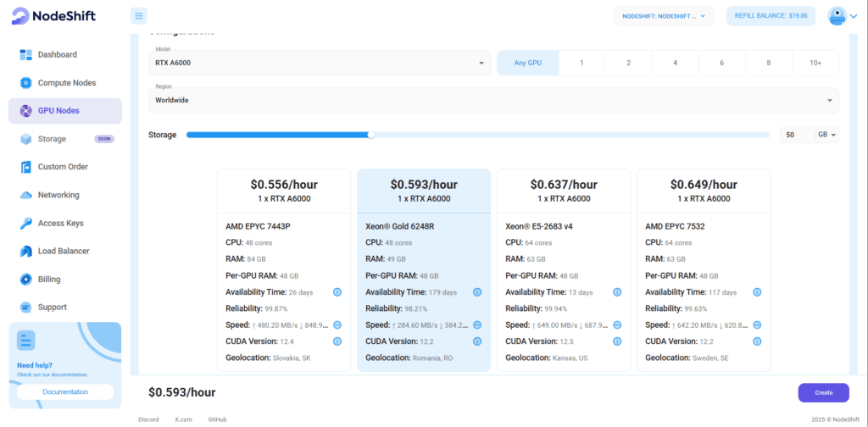Expand the user account menu chevron
The height and width of the screenshot is (427, 868).
(853, 17)
